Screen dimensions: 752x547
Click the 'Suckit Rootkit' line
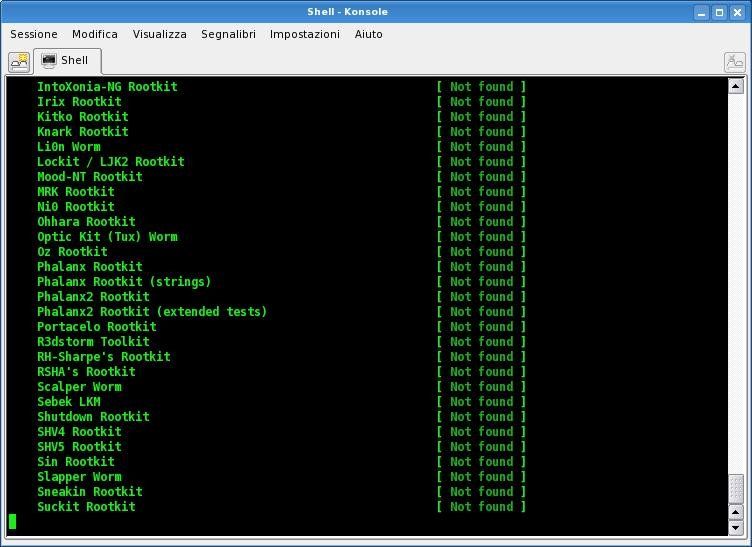point(86,507)
